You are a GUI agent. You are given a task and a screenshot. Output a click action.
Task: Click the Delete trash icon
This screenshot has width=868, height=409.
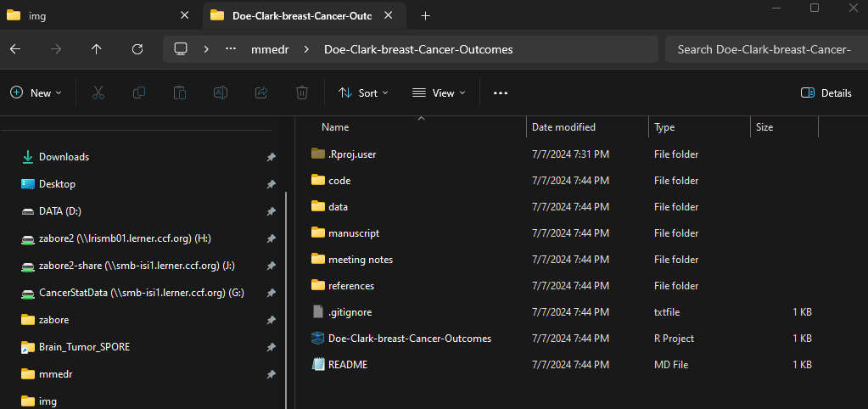tap(302, 93)
